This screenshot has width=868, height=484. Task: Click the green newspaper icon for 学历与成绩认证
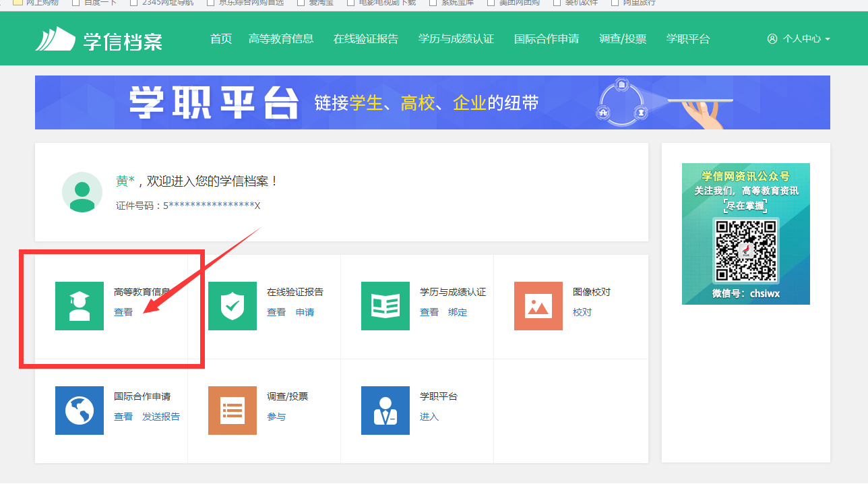(x=385, y=306)
